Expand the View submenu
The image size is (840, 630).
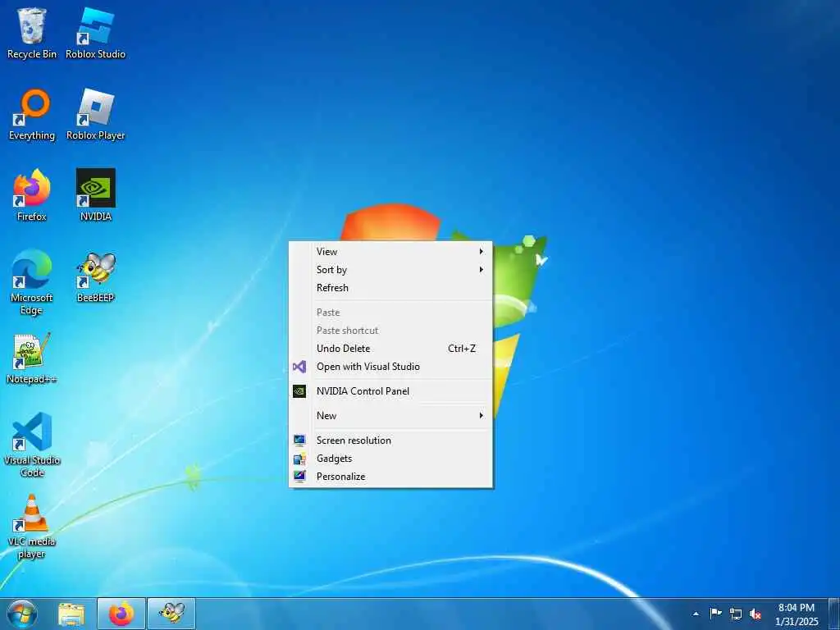pyautogui.click(x=390, y=251)
